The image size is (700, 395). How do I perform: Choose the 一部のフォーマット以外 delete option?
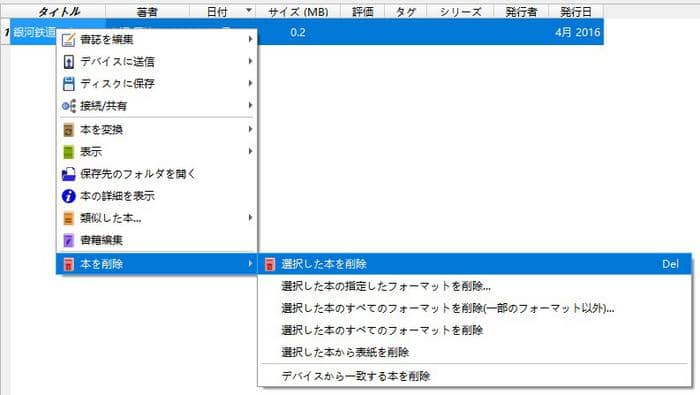coord(475,308)
